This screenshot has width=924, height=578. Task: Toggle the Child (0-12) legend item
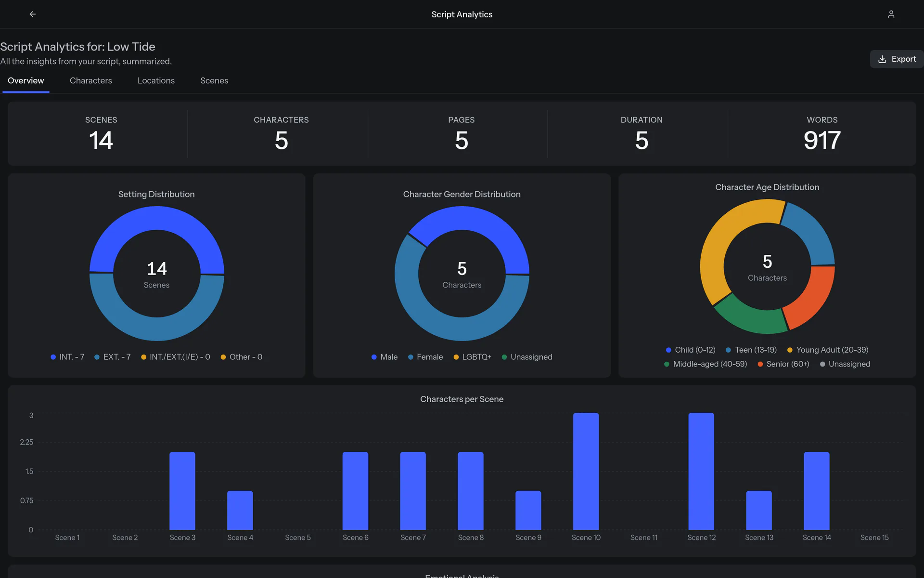click(690, 350)
